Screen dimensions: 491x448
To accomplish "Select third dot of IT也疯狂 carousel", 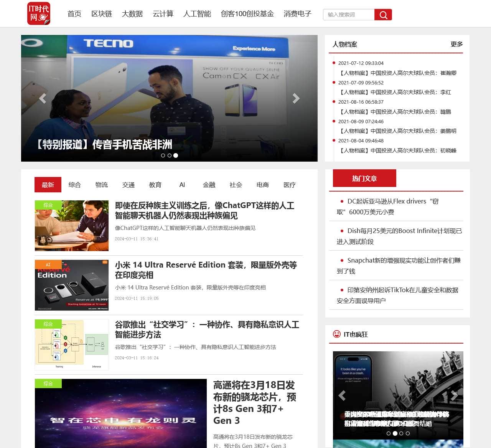I will [401, 433].
